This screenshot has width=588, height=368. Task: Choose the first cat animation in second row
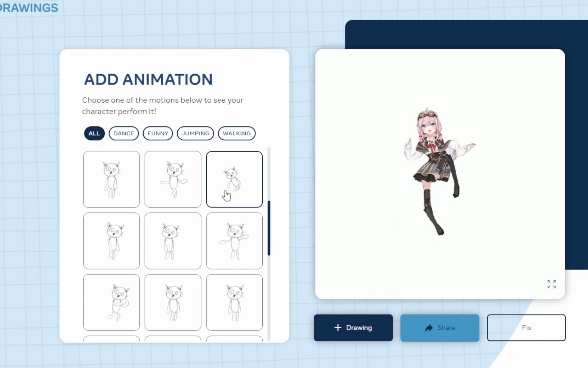point(111,241)
